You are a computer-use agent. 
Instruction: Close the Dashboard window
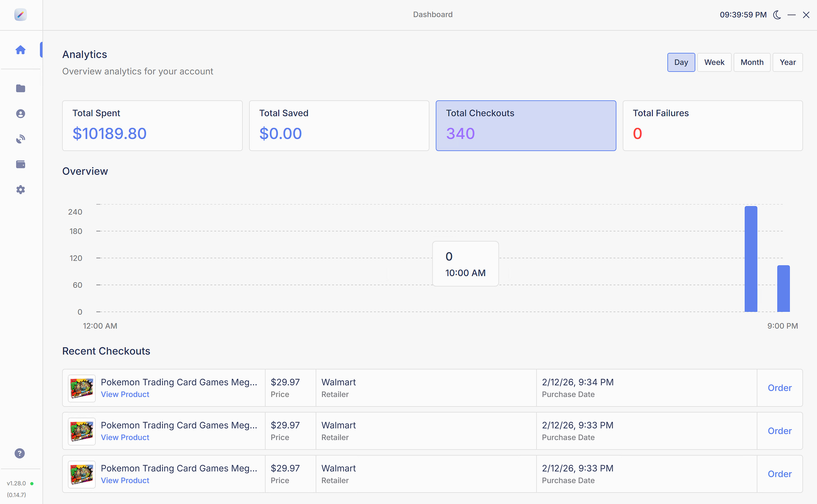click(806, 15)
